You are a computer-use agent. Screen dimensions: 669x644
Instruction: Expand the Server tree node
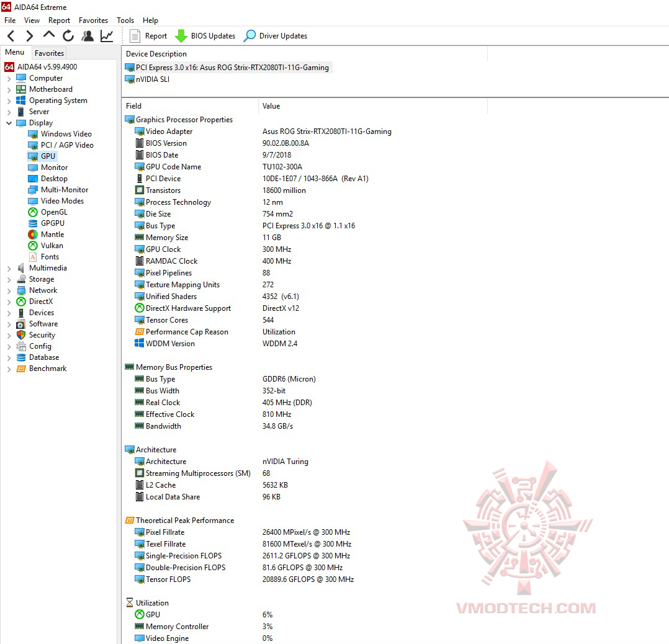[9, 112]
